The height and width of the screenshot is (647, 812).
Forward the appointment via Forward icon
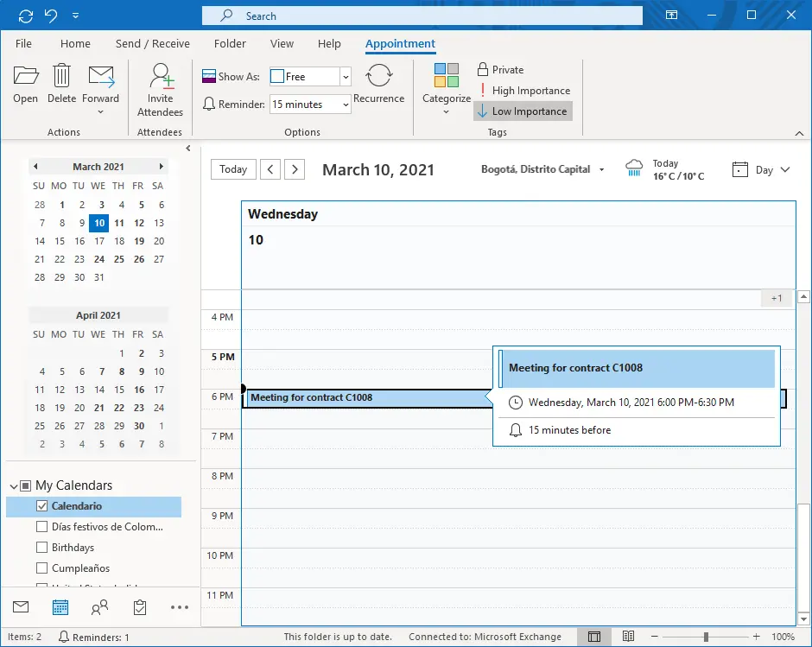[x=100, y=76]
